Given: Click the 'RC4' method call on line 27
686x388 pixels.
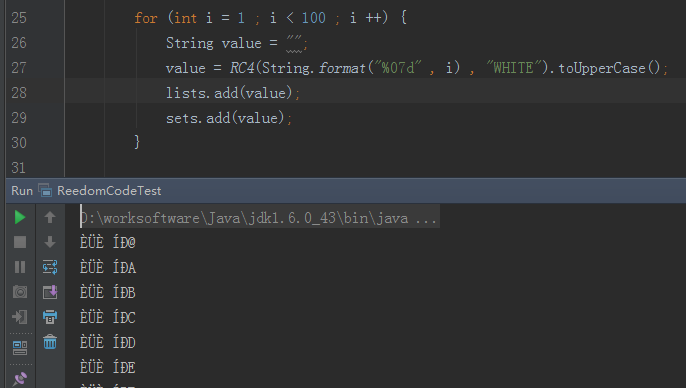Looking at the screenshot, I should (x=242, y=68).
